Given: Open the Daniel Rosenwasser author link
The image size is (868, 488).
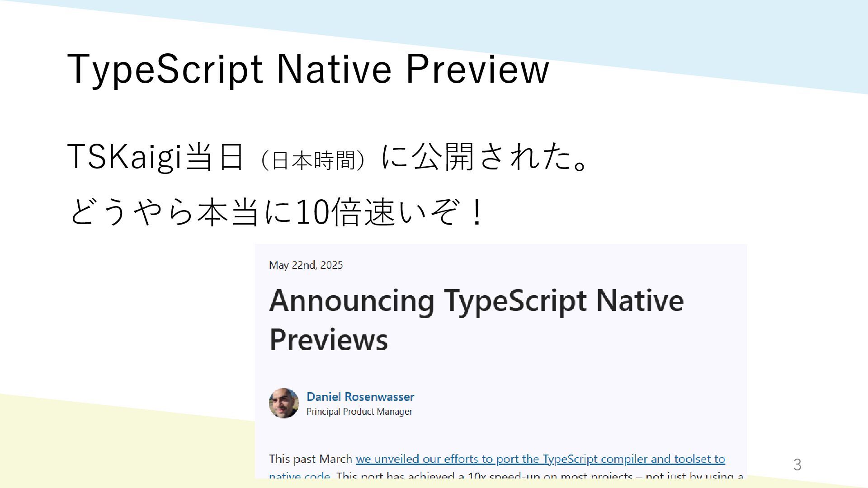Looking at the screenshot, I should pyautogui.click(x=360, y=397).
